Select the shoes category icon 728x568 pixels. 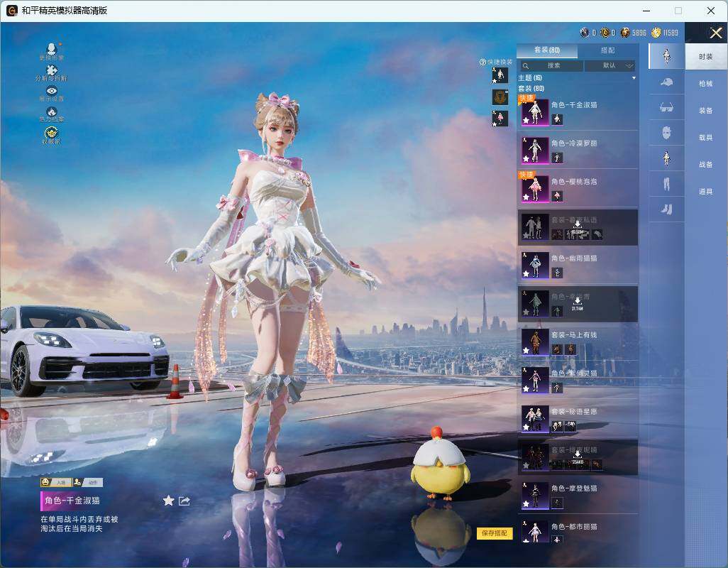point(666,209)
